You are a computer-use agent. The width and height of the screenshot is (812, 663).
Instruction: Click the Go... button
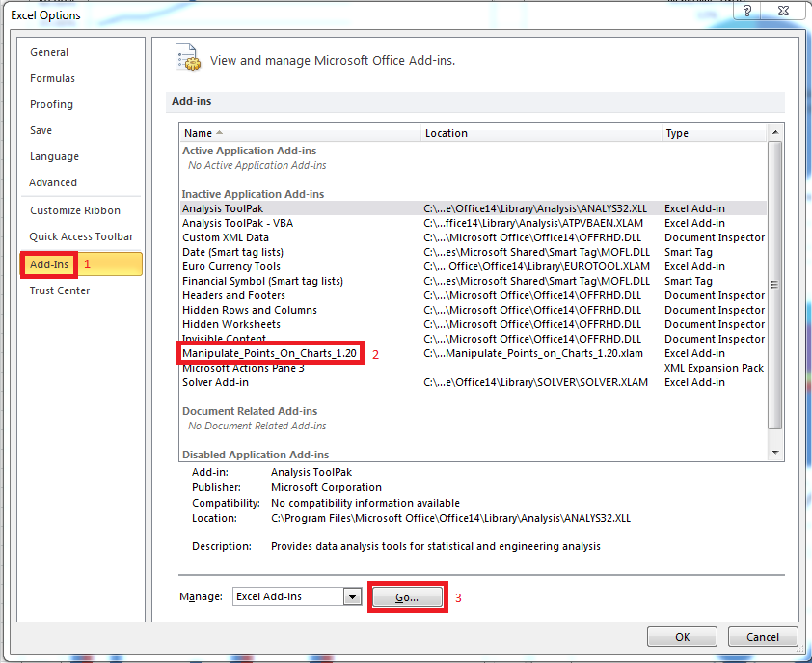point(408,597)
